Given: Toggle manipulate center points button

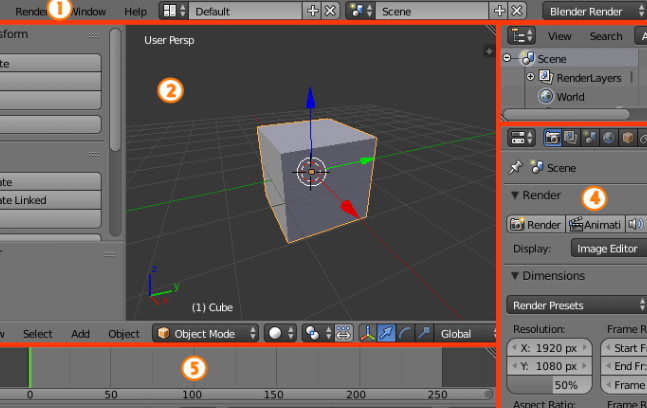Looking at the screenshot, I should 344,333.
